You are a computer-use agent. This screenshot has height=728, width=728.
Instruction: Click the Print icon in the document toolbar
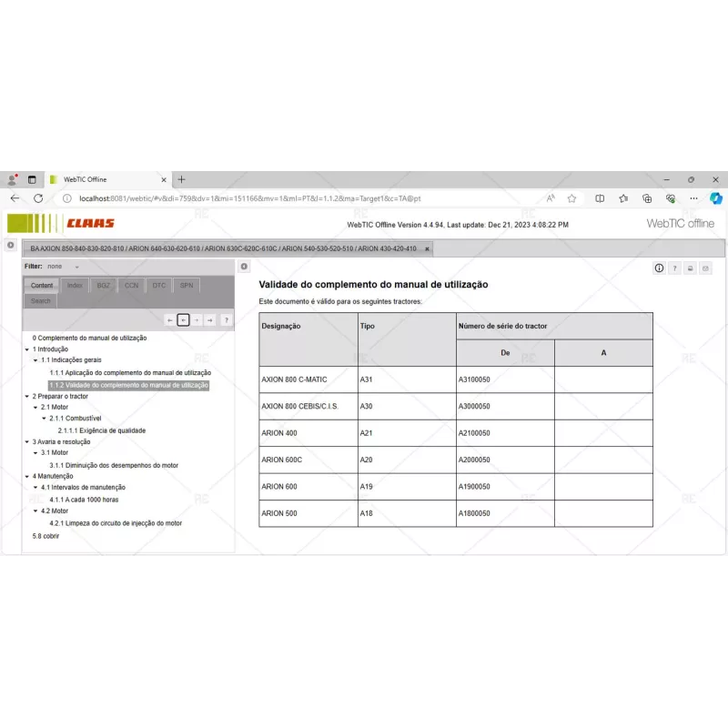pyautogui.click(x=691, y=268)
